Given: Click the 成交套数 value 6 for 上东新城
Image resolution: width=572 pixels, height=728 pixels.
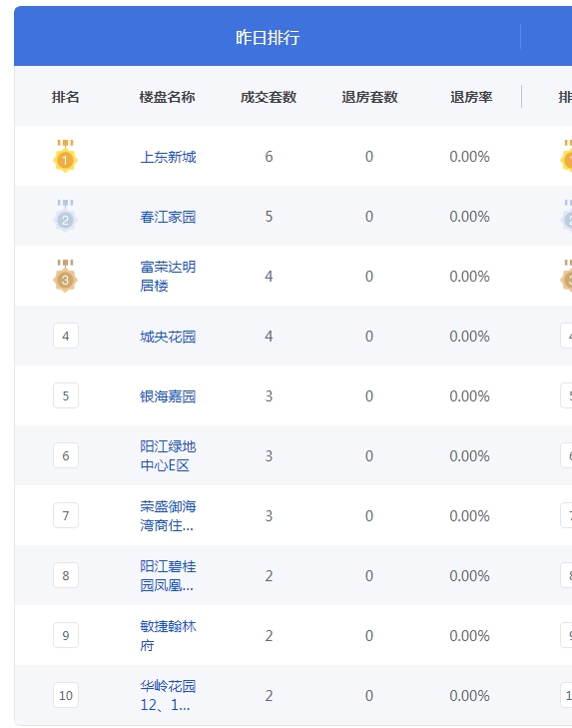Looking at the screenshot, I should (269, 157).
